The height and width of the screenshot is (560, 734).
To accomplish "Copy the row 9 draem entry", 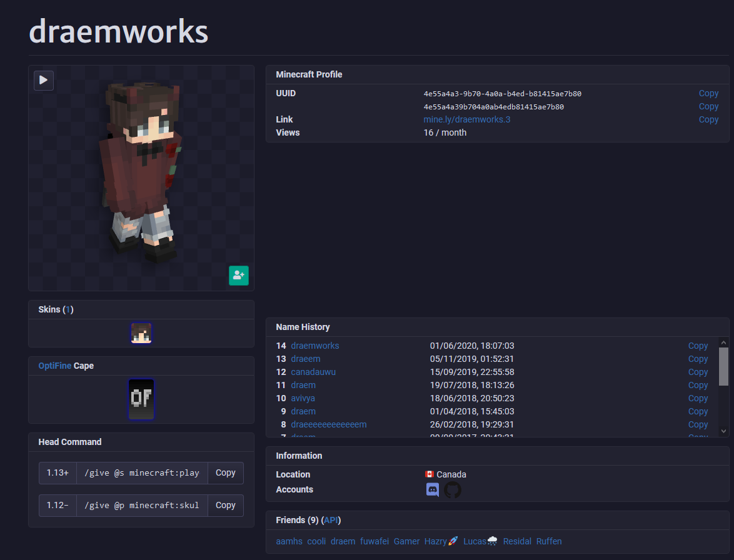I will pos(698,411).
